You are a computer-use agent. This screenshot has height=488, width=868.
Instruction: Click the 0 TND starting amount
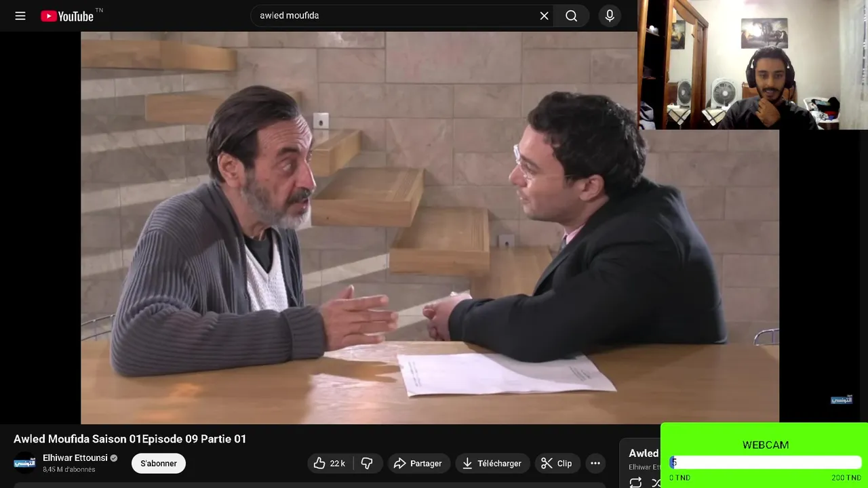coord(679,478)
